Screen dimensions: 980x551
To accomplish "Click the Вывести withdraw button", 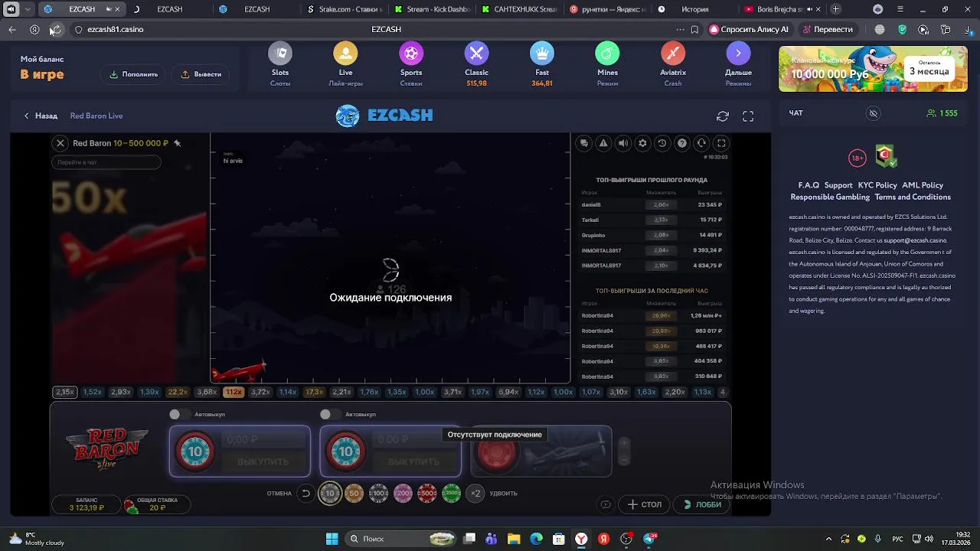I will 201,74.
